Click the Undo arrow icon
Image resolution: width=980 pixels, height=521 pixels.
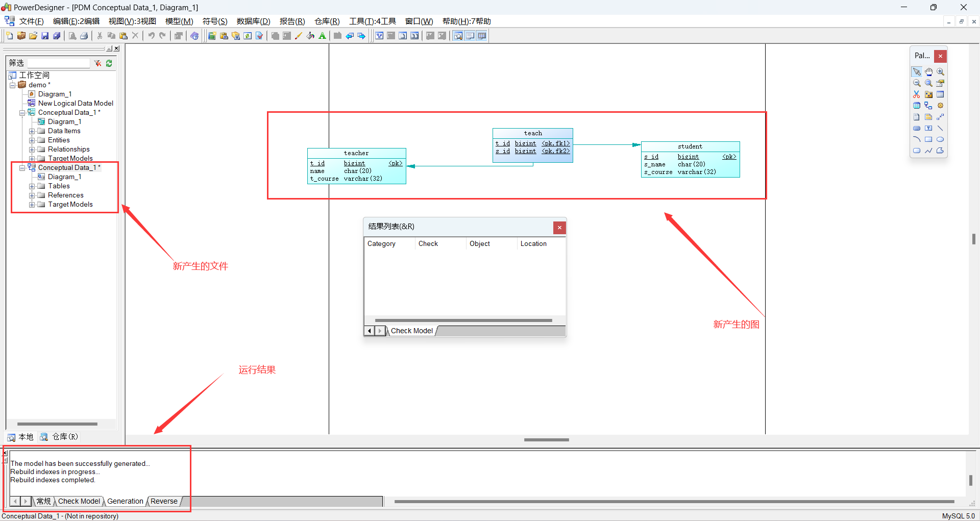pos(151,36)
